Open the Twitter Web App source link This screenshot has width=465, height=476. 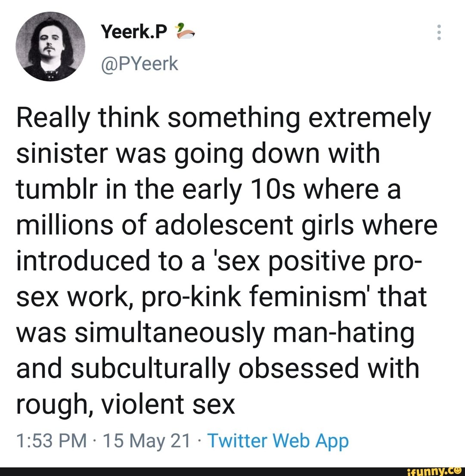pyautogui.click(x=278, y=441)
